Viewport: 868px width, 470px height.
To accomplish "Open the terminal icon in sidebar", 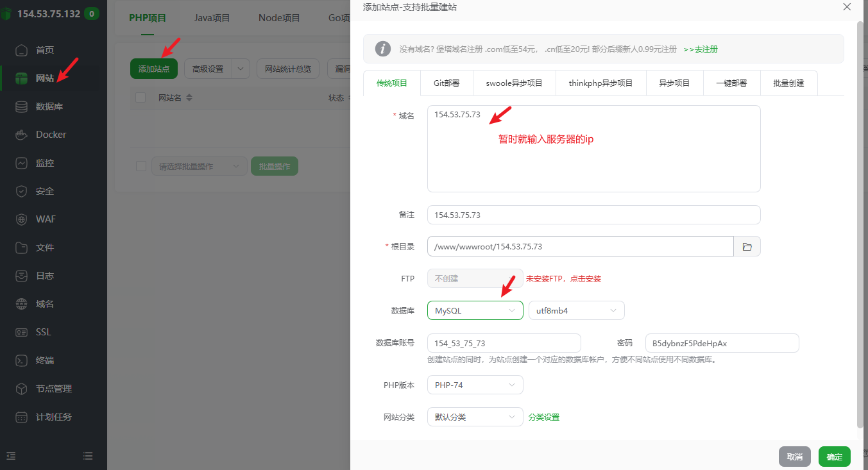I will (x=22, y=360).
